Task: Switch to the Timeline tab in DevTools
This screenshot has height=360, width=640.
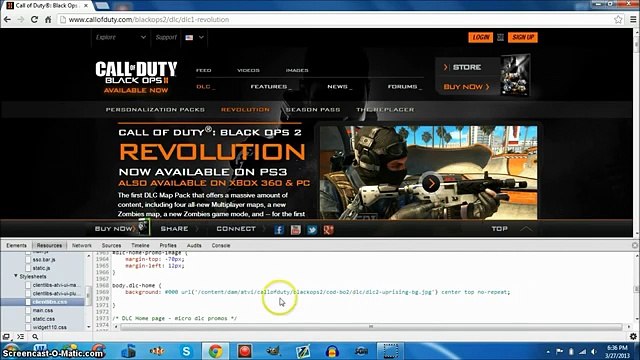Action: 140,245
